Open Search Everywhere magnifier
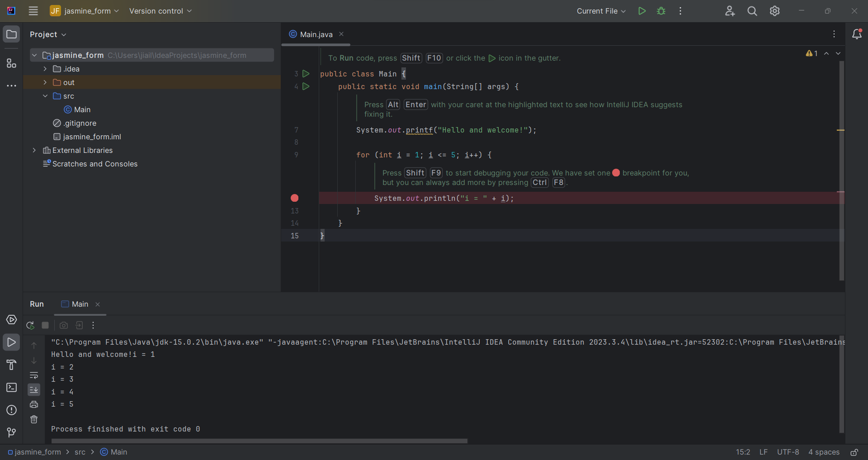Screen dimensions: 868x460 click(752, 11)
